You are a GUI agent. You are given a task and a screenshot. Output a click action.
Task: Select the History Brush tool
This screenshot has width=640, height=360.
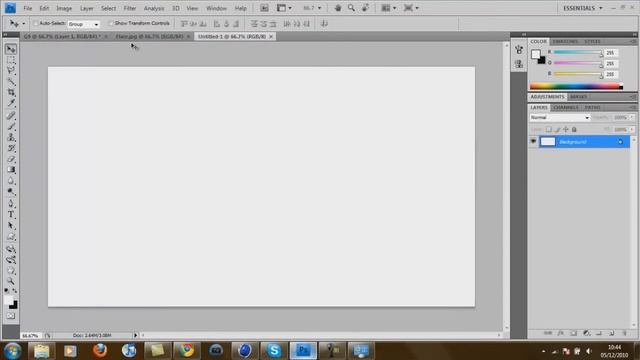[11, 148]
